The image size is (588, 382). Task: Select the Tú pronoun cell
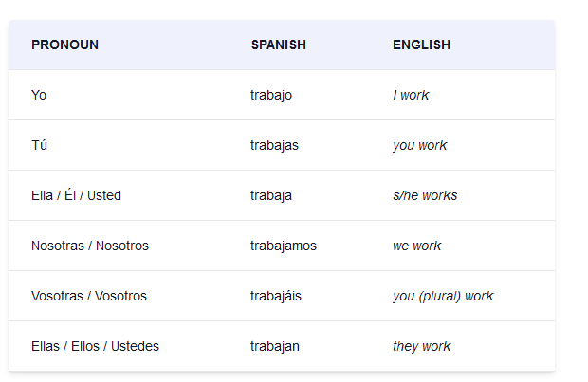(x=40, y=145)
